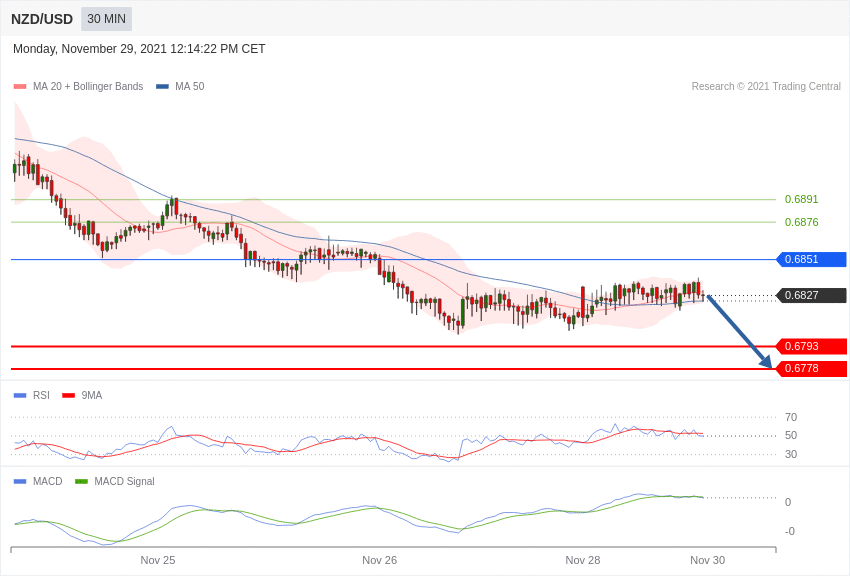Click the MA 20 + Bollinger Bands legend swatch
850x576 pixels.
coord(20,86)
